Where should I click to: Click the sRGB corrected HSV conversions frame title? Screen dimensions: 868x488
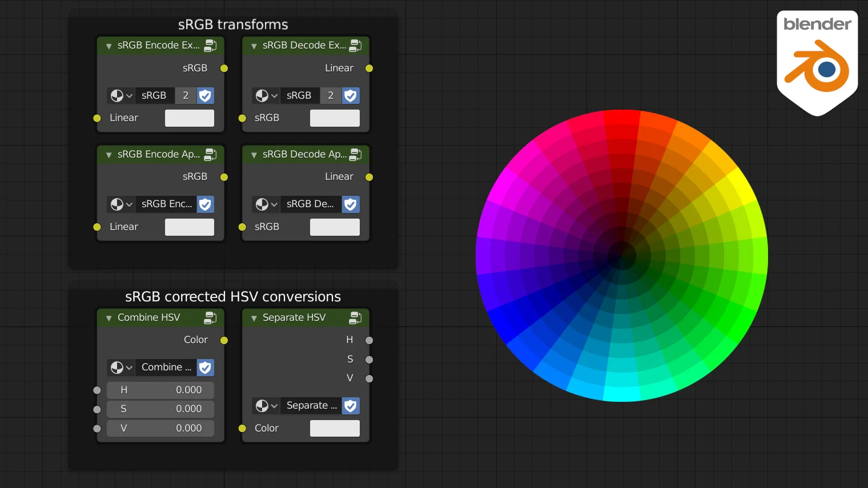[x=233, y=297]
